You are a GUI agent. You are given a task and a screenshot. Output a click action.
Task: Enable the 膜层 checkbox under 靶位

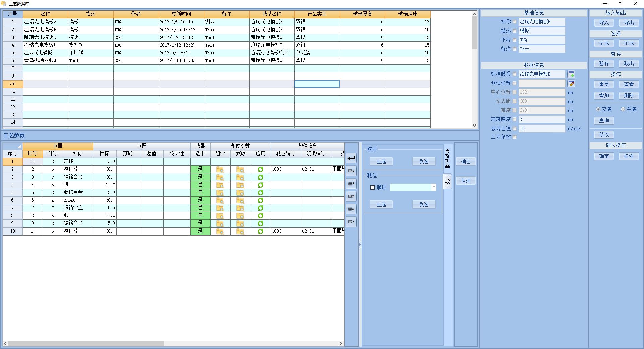point(372,188)
